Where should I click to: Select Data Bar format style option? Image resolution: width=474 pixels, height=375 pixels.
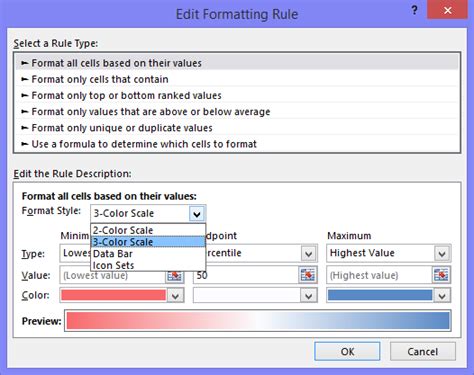coord(148,254)
